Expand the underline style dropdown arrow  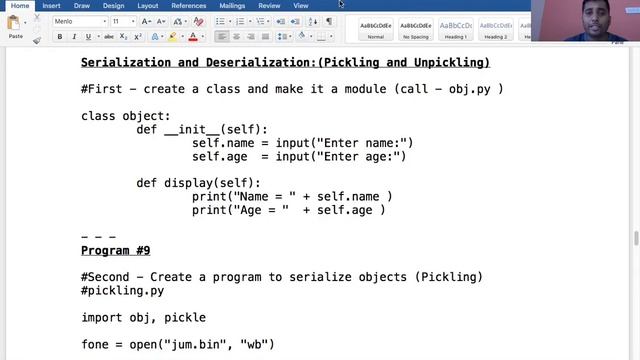pos(98,37)
